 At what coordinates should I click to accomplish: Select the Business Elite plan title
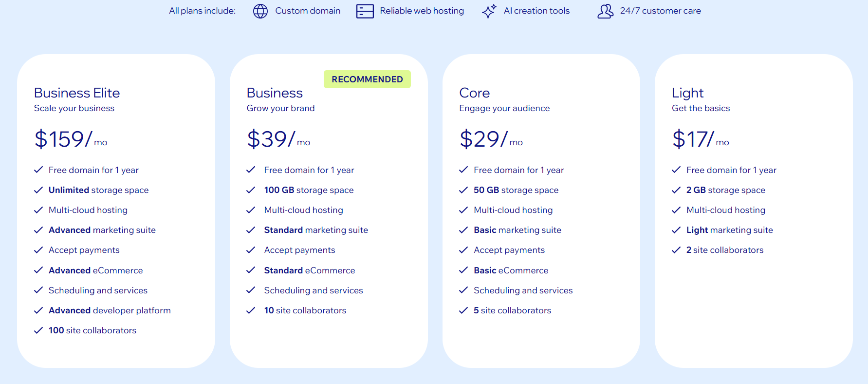click(x=77, y=93)
